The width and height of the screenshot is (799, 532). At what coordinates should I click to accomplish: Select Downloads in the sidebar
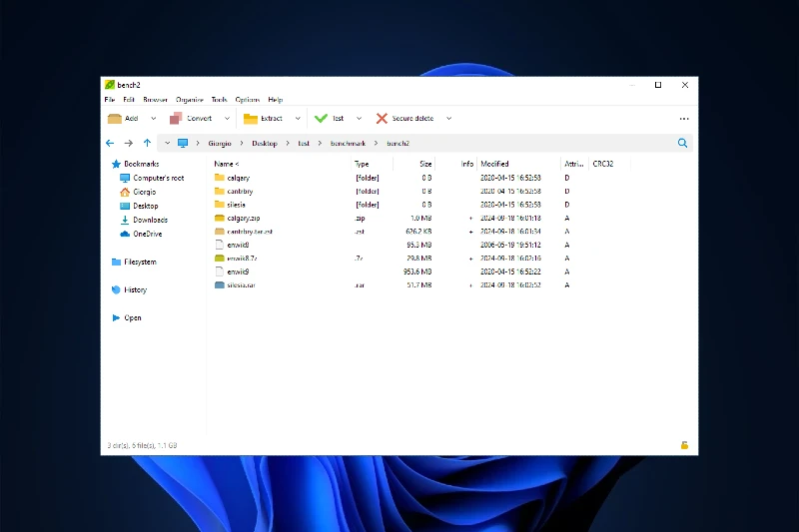click(x=144, y=220)
